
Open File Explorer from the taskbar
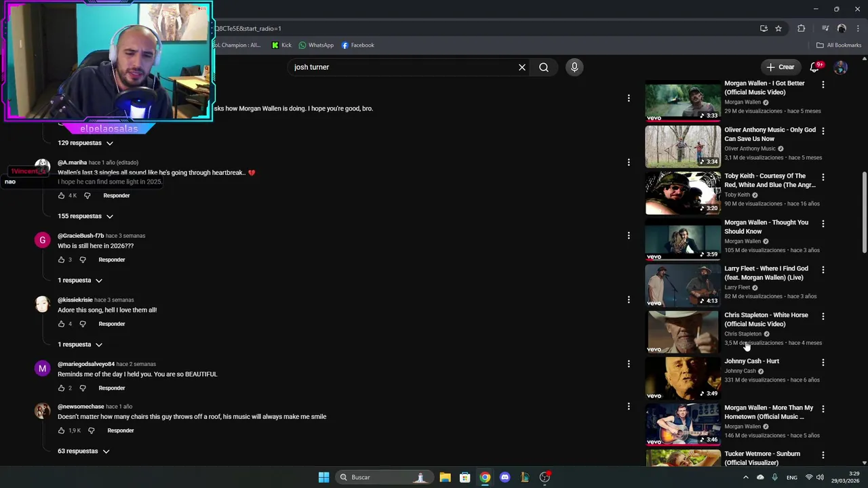pyautogui.click(x=445, y=477)
